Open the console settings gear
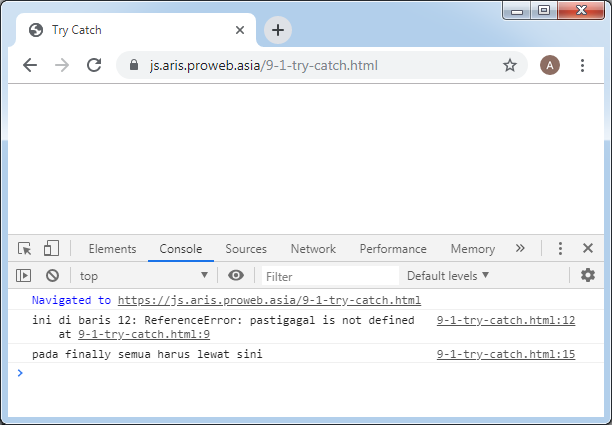Viewport: 612px width, 425px height. (x=587, y=276)
